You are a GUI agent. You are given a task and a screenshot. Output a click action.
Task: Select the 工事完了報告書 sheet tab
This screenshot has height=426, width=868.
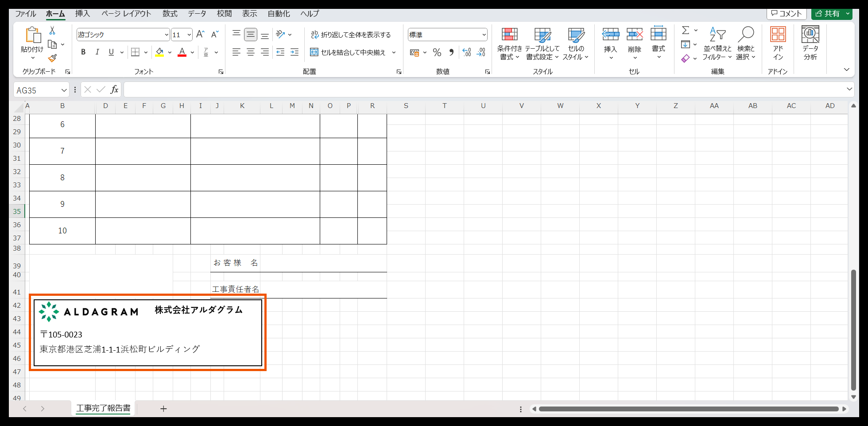click(103, 409)
